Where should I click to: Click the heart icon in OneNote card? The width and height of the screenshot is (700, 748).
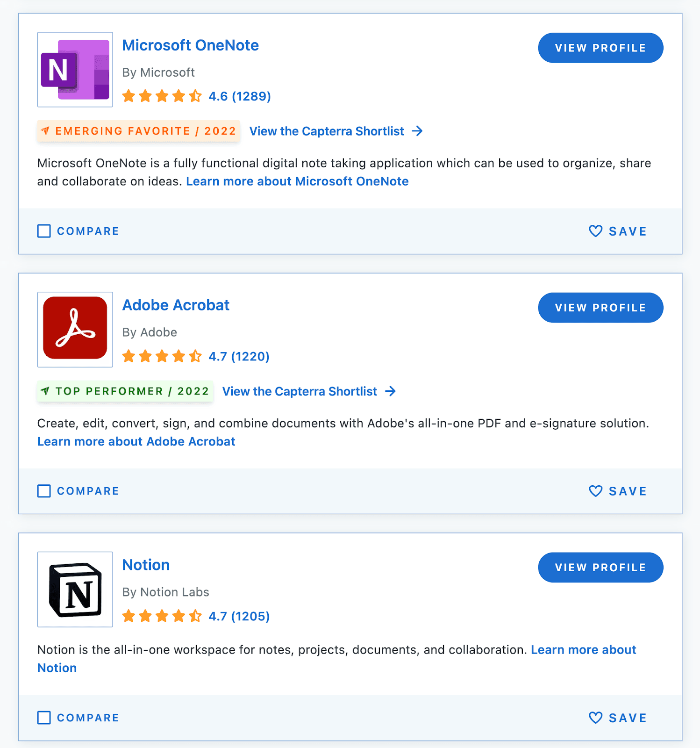(595, 231)
